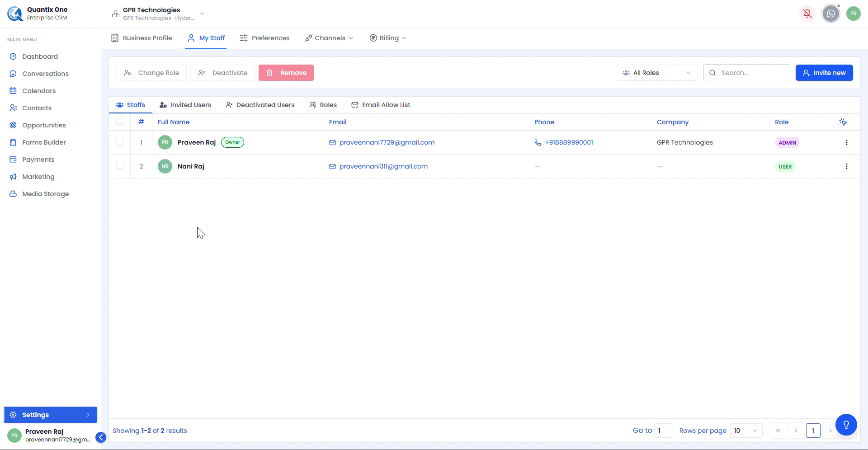Click the PR avatar in Praveen Raj row
868x450 pixels.
[x=165, y=142]
